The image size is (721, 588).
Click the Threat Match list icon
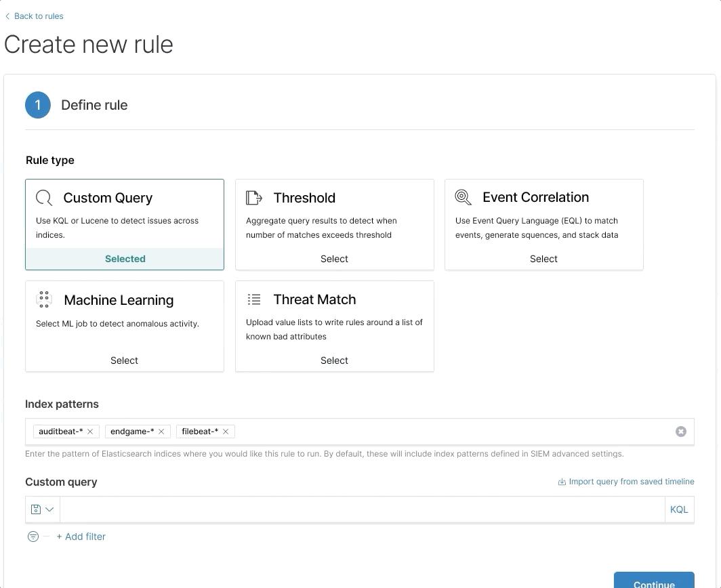tap(253, 299)
